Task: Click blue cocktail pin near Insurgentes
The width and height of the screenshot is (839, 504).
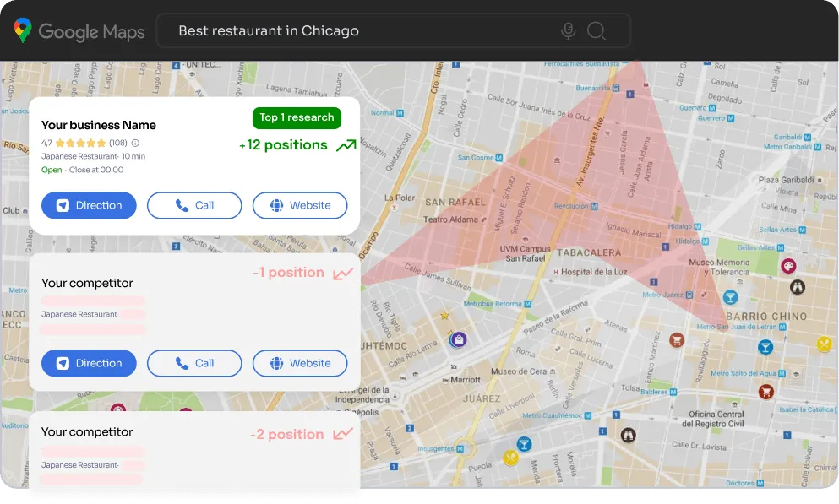Action: pyautogui.click(x=524, y=444)
